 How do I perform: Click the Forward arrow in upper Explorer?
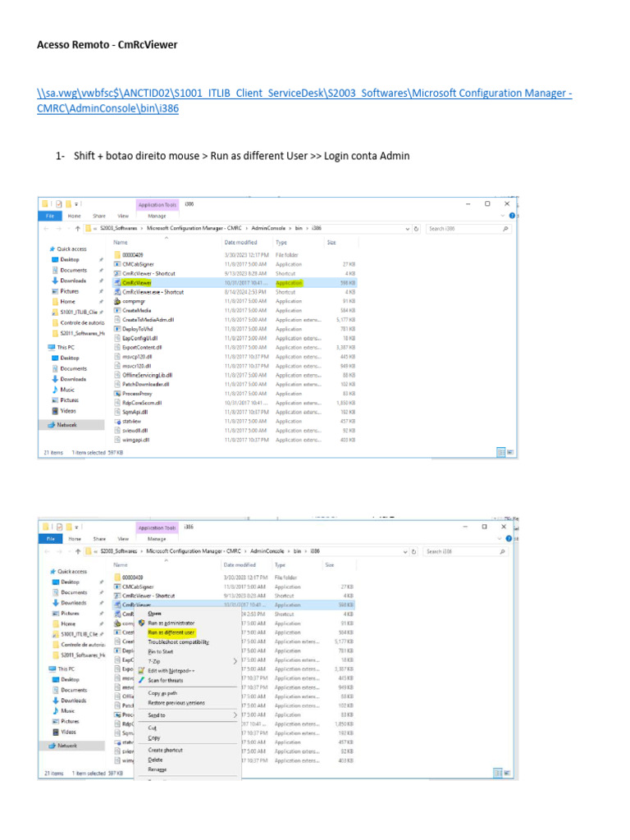tap(59, 229)
